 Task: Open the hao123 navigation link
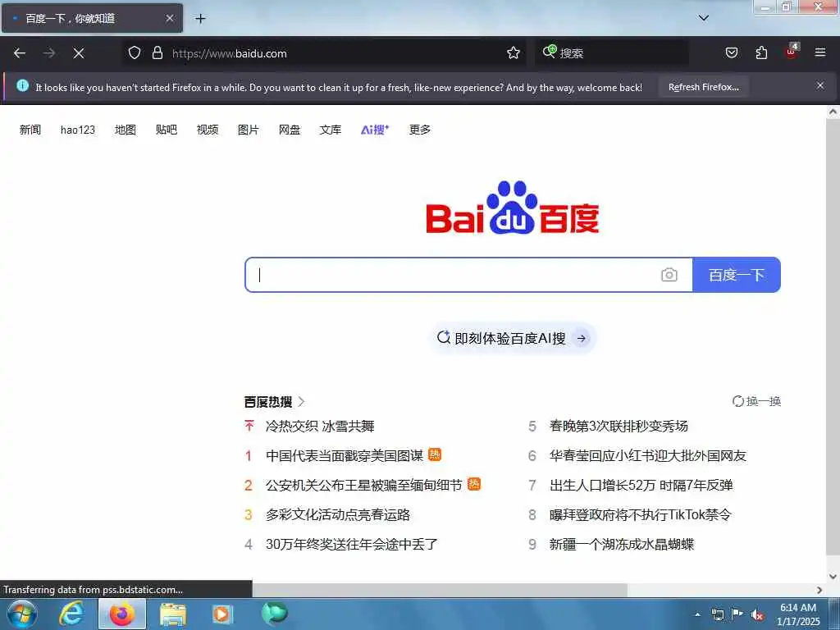pos(78,130)
